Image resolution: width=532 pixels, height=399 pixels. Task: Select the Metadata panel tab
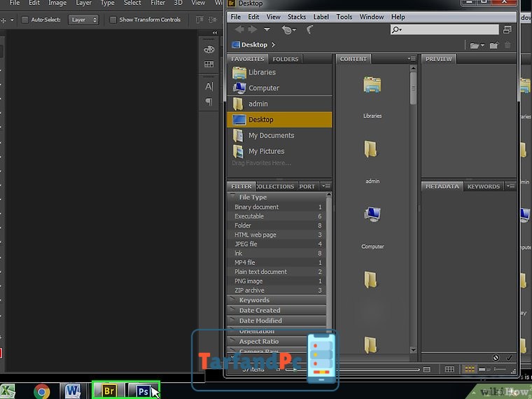point(442,187)
